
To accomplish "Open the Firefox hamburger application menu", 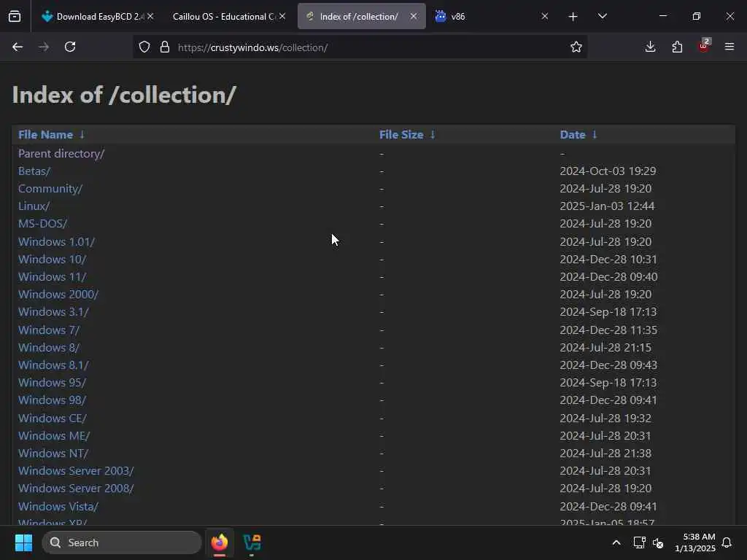I will (x=729, y=47).
